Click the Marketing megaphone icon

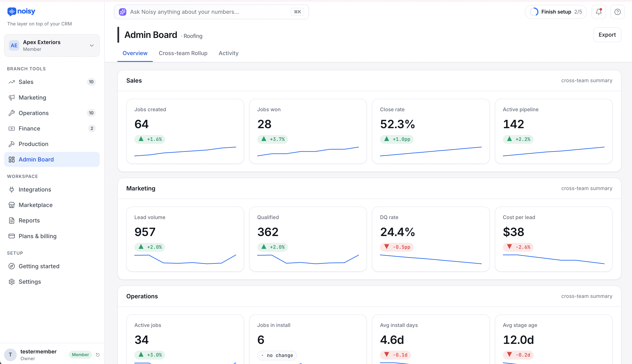coord(11,97)
